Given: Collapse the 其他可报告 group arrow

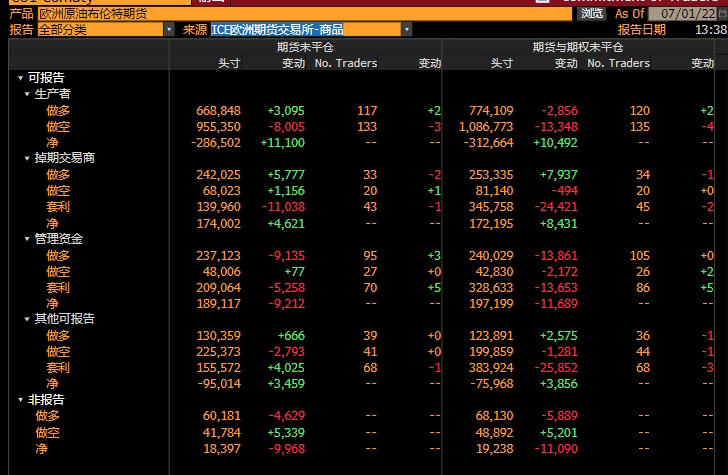Looking at the screenshot, I should pos(27,319).
